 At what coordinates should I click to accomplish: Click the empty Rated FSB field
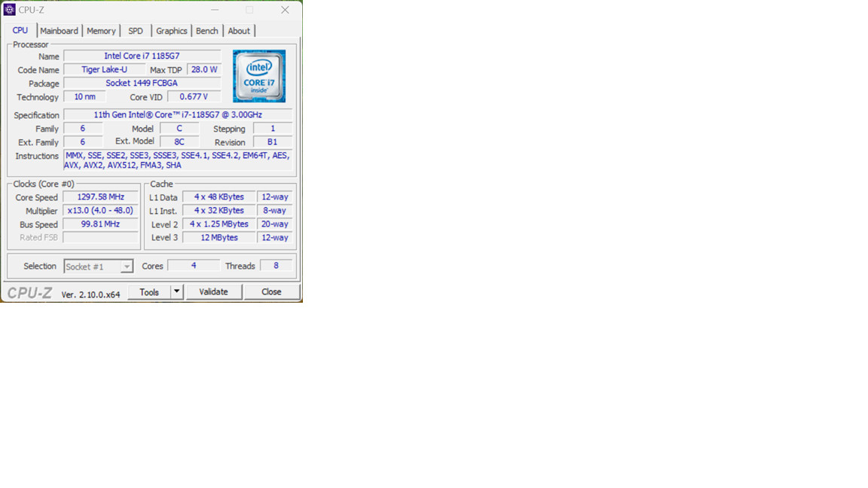pos(101,237)
